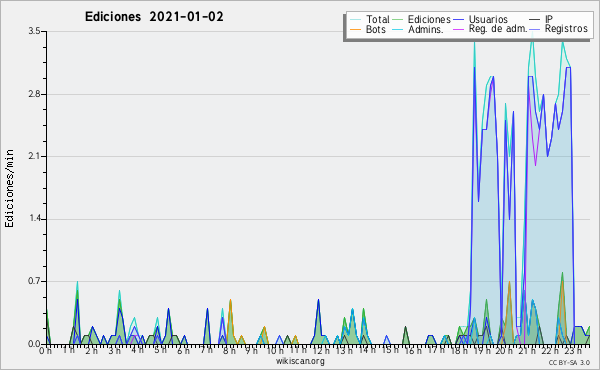Click the Reg. de adm. legend entry

coord(491,29)
